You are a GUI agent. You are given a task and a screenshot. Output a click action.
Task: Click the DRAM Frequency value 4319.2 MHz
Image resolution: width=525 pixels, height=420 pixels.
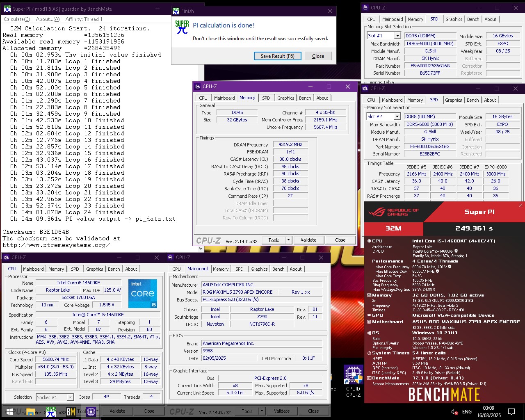click(x=290, y=145)
